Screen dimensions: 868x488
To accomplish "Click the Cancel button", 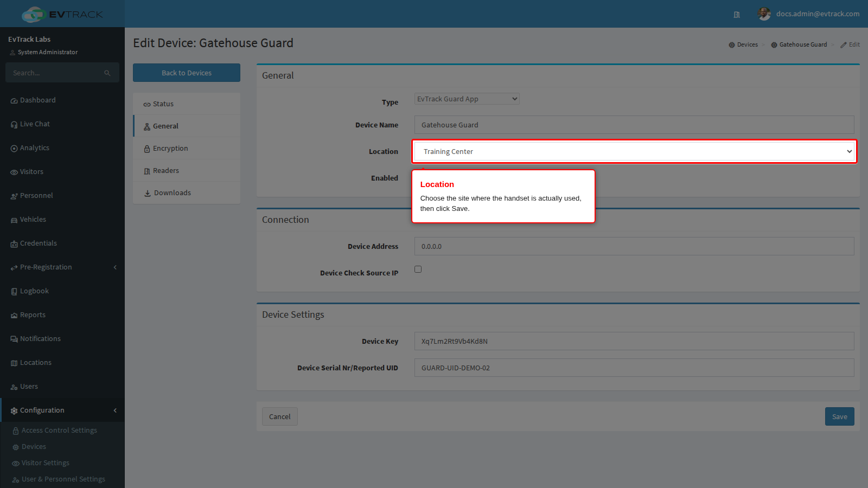I will [280, 416].
